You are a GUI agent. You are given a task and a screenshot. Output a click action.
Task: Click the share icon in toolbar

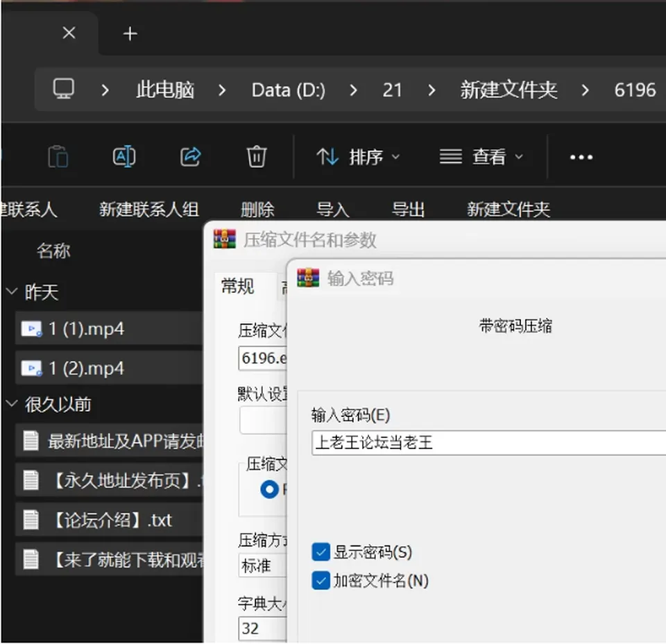(190, 157)
